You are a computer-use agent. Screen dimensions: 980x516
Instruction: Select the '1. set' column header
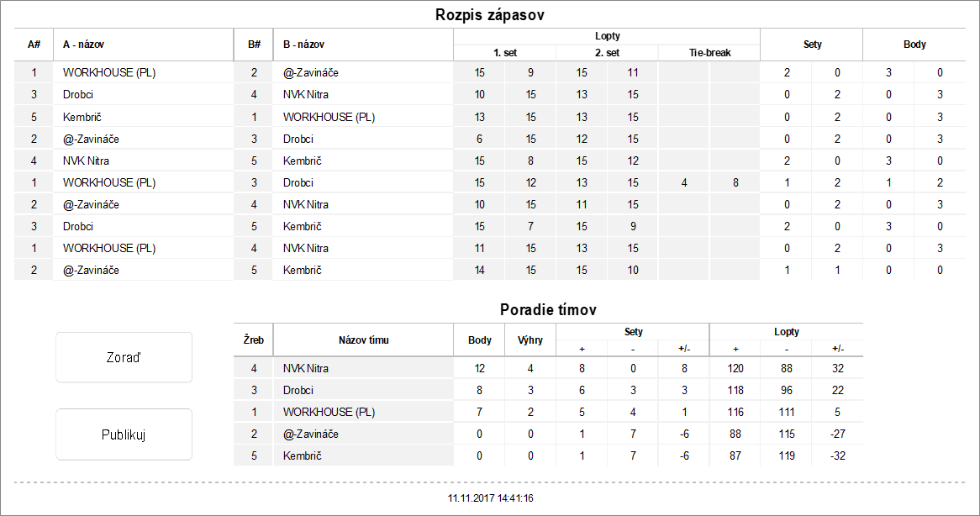click(504, 52)
